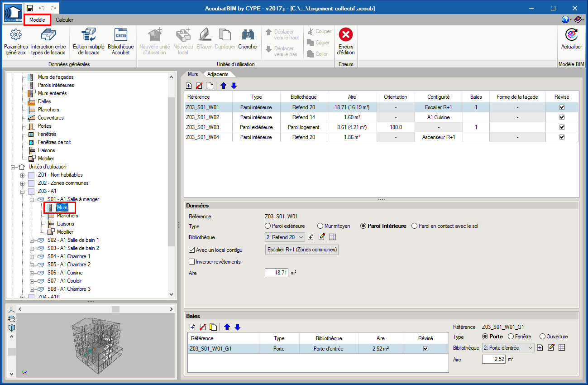Expand S04 - A1 Chambre 1 node

pyautogui.click(x=32, y=256)
